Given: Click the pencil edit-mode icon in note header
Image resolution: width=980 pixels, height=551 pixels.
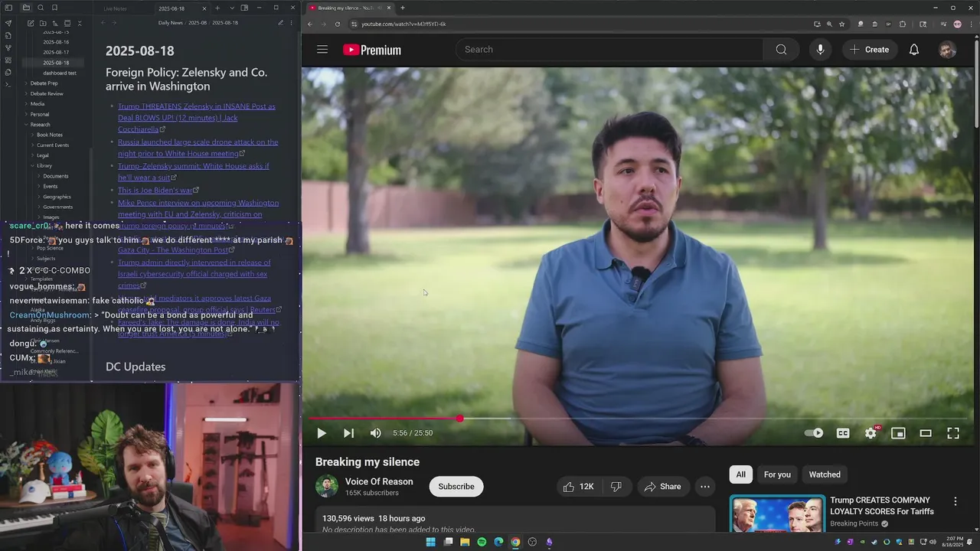Looking at the screenshot, I should pyautogui.click(x=280, y=23).
